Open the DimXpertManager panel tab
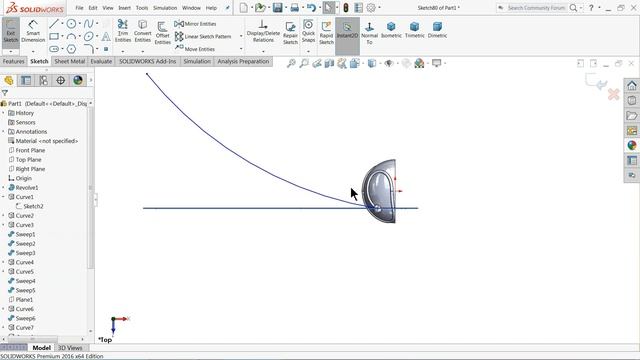 click(x=60, y=80)
